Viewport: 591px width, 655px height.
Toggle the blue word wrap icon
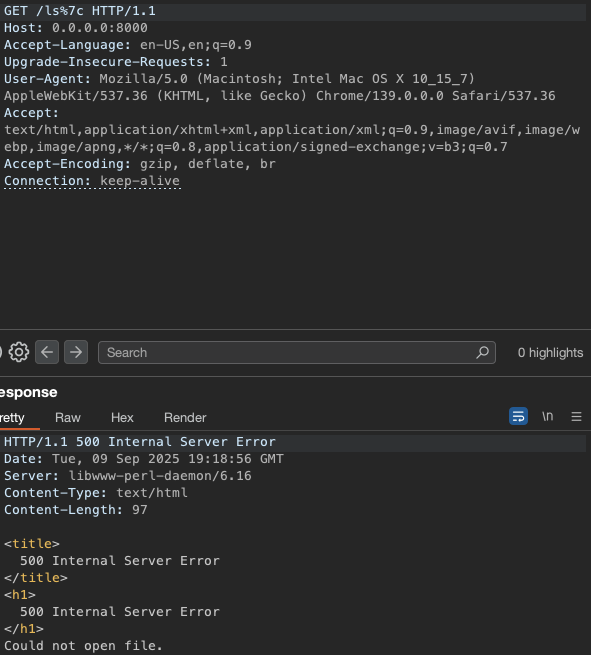(x=518, y=416)
